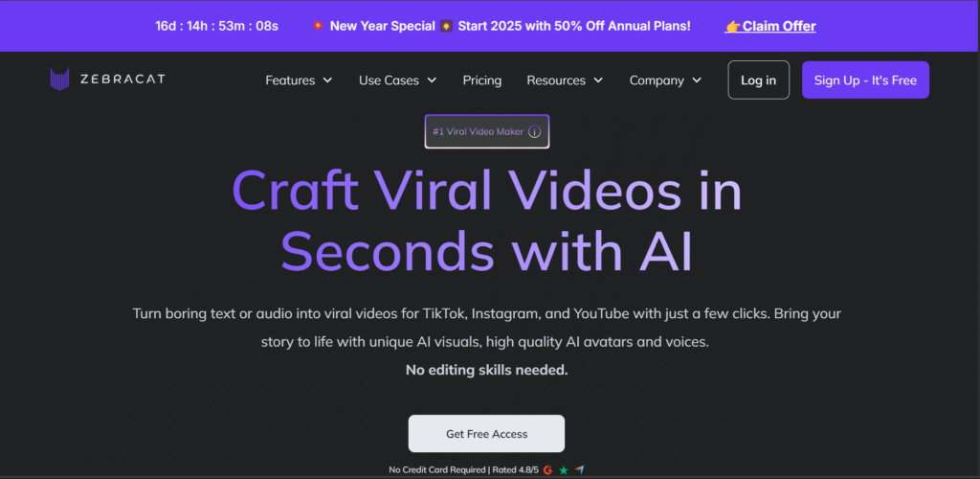This screenshot has width=980, height=479.
Task: Click the Capterra arrow rating icon
Action: [x=580, y=469]
